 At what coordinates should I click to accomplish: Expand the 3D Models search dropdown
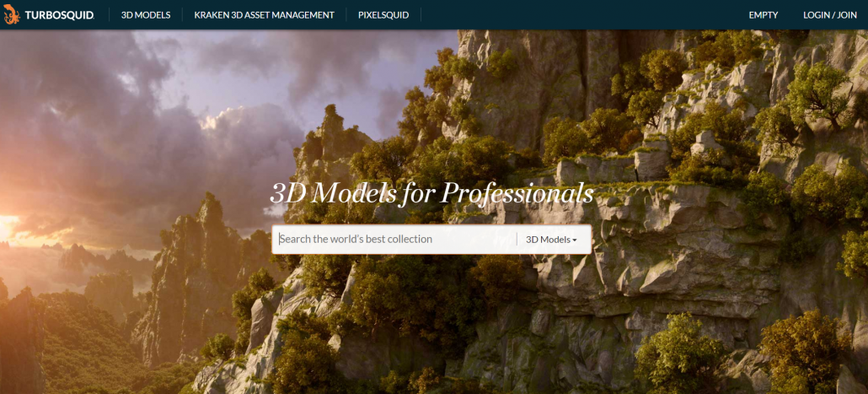(551, 240)
